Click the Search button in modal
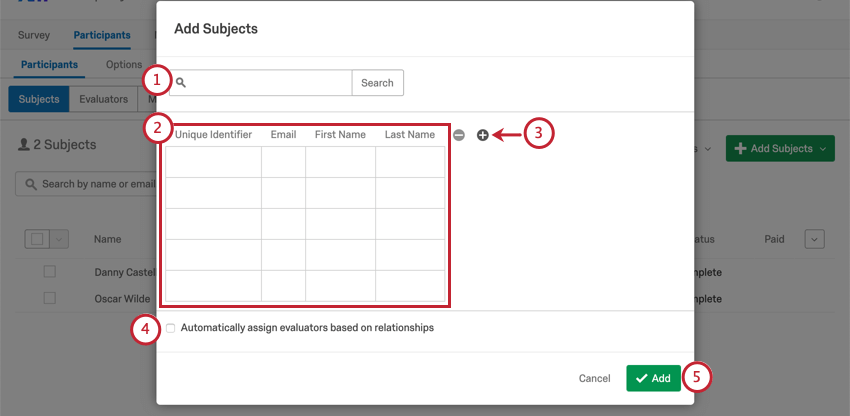This screenshot has width=850, height=416. (x=377, y=83)
